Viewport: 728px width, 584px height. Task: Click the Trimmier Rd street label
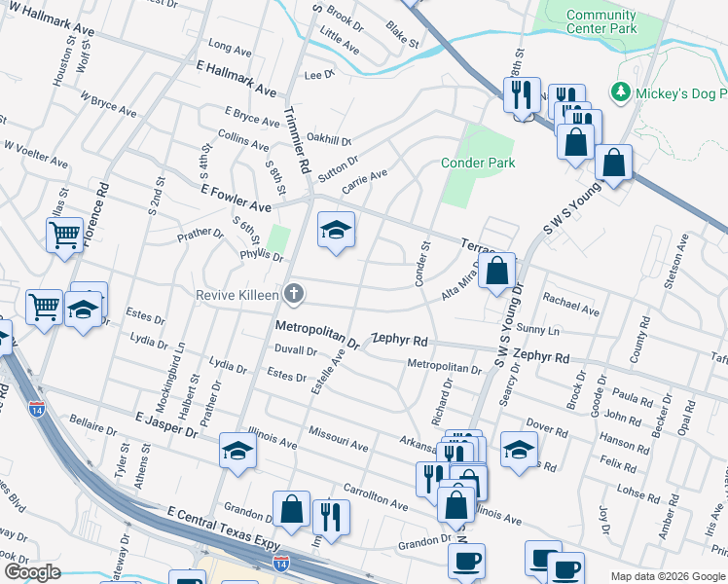coord(297,140)
